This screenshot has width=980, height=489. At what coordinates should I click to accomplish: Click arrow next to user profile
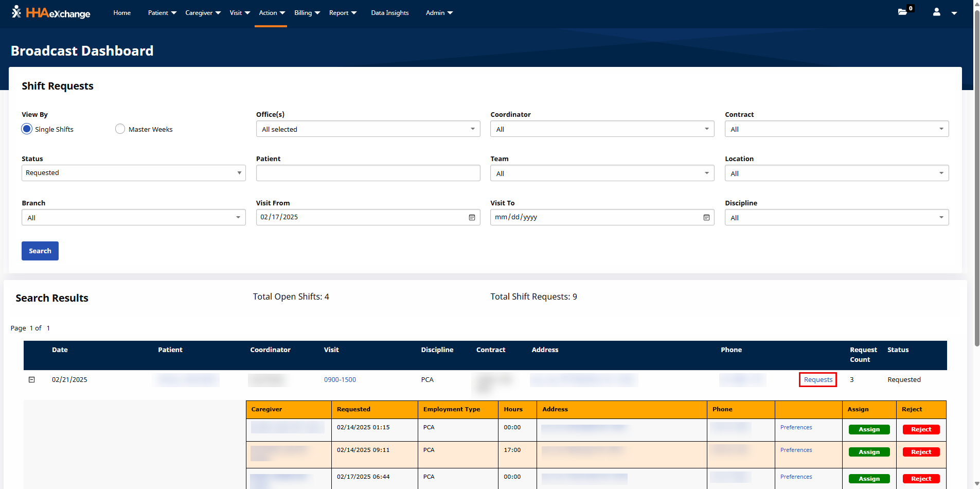[954, 13]
